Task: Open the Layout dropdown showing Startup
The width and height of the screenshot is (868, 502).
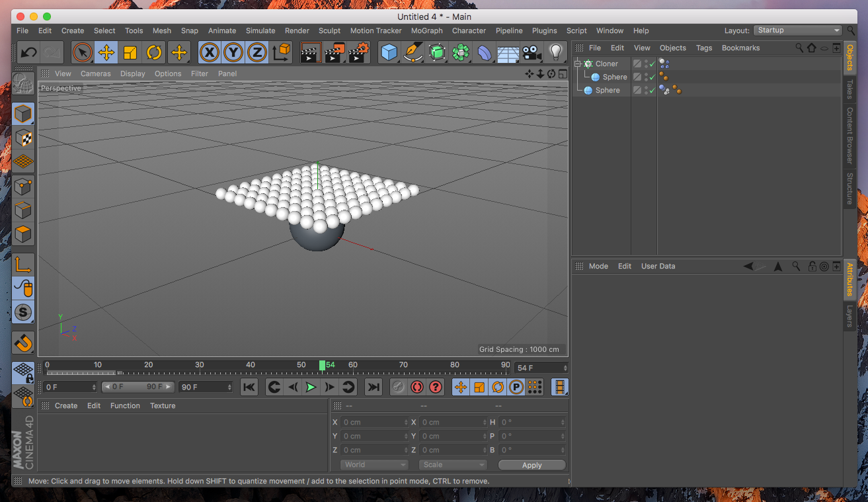Action: [798, 30]
